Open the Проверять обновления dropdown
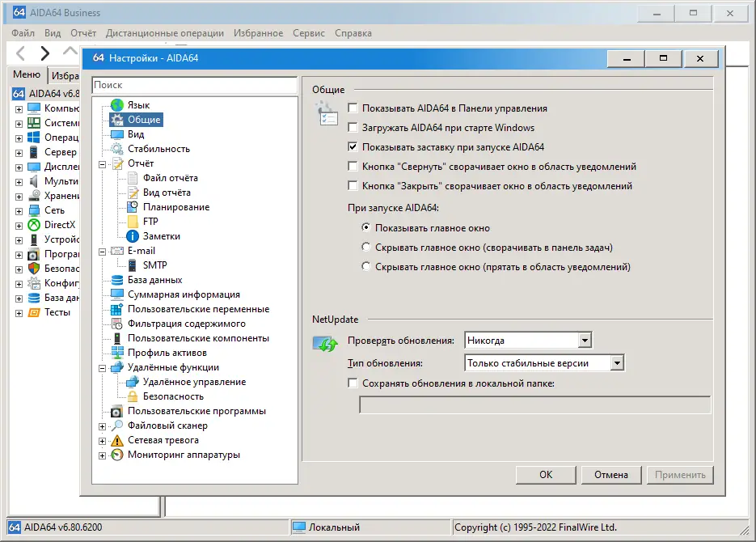 585,341
